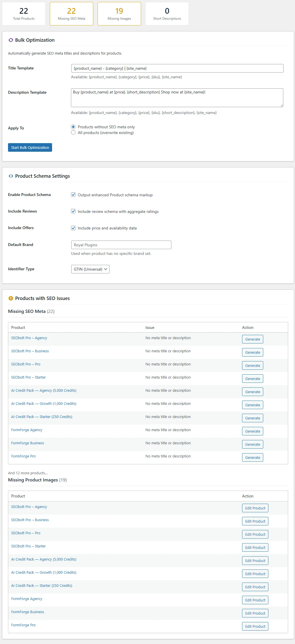The height and width of the screenshot is (644, 295).
Task: Click the Default Brand input field
Action: pos(121,245)
